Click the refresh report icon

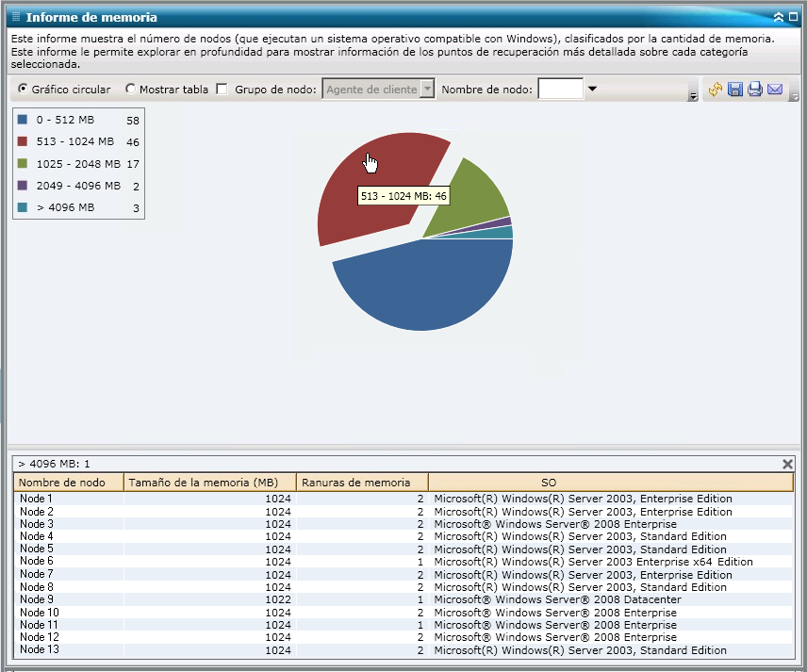click(716, 90)
